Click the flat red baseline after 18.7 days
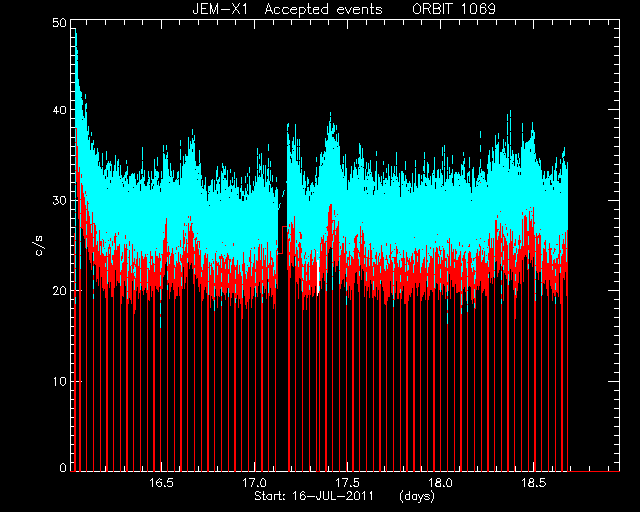Screen dimensions: 640x512 coord(594,471)
